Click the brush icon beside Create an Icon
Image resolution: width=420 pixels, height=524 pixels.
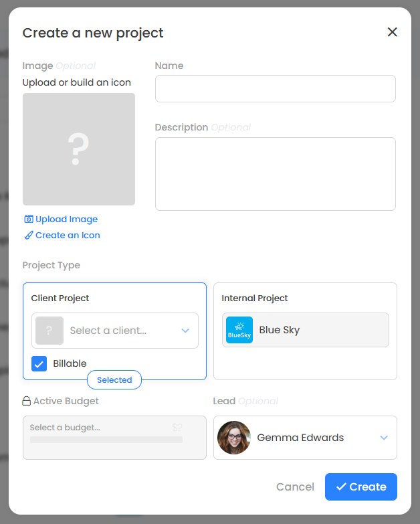[28, 236]
